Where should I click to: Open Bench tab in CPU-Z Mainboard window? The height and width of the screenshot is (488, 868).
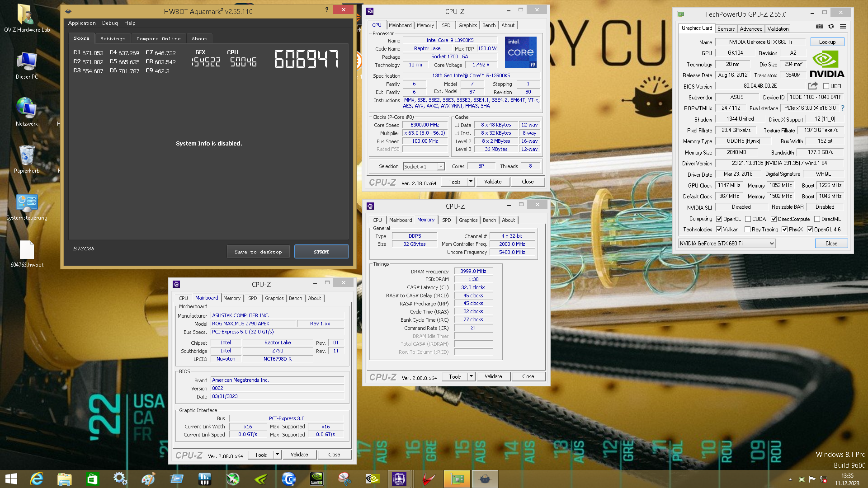pyautogui.click(x=295, y=298)
